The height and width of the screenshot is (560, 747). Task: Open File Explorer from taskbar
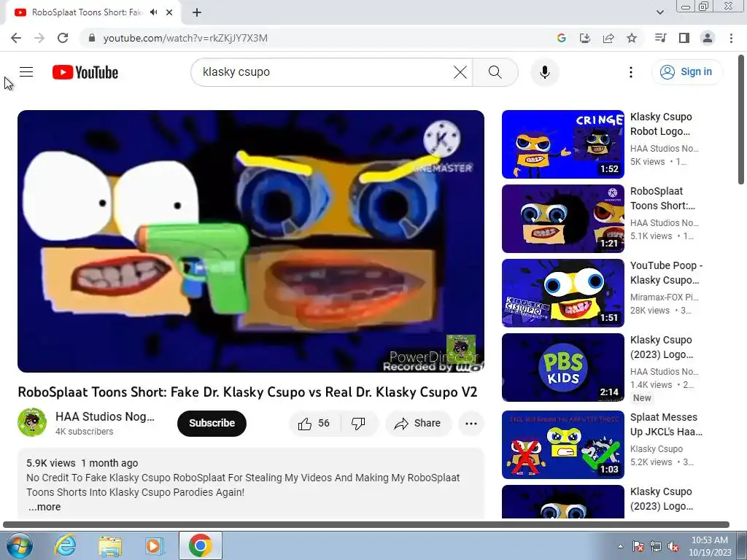110,545
